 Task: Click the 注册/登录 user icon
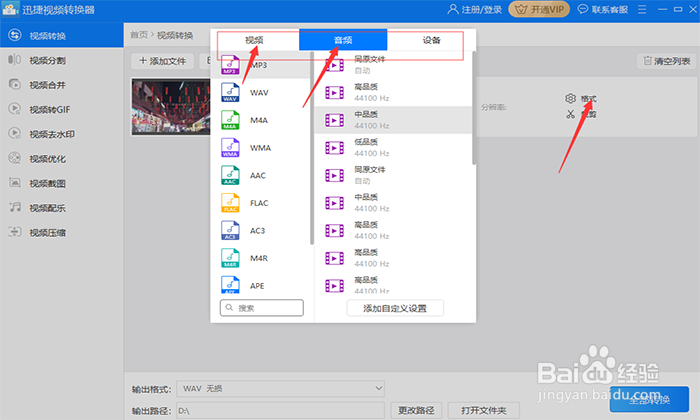pos(453,9)
